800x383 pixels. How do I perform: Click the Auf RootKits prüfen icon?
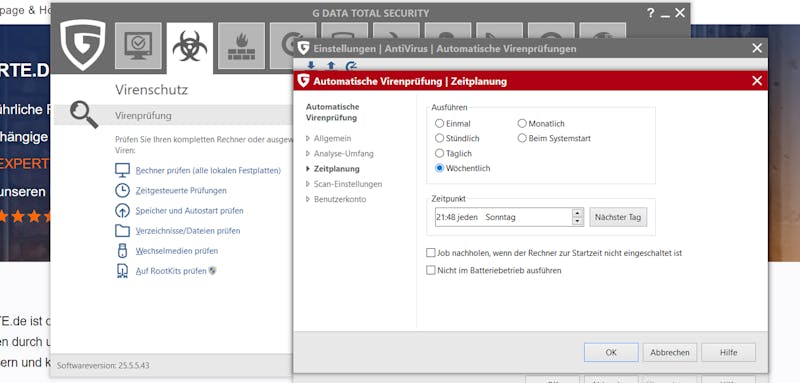tap(122, 271)
